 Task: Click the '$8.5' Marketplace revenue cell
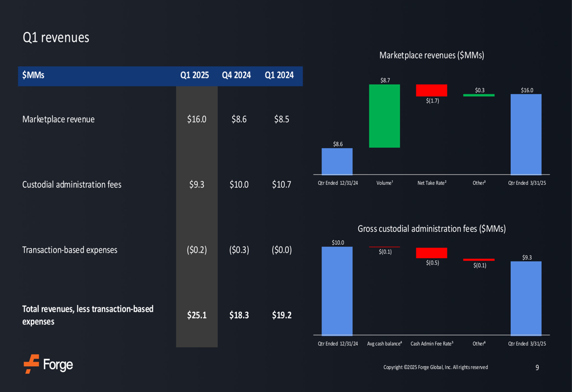tap(281, 120)
